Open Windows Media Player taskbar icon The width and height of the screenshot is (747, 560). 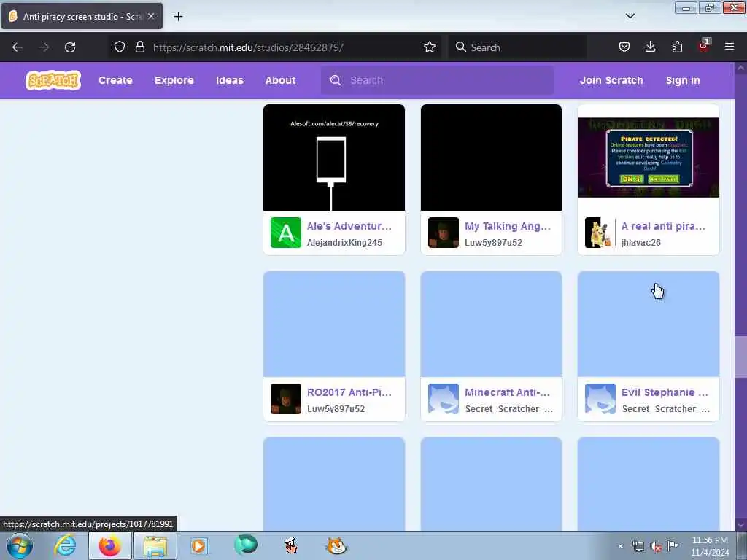[198, 545]
